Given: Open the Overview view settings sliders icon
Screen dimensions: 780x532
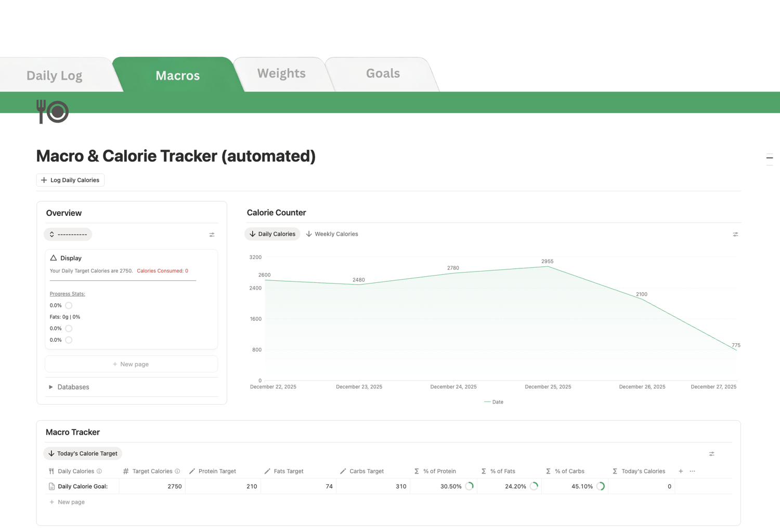Looking at the screenshot, I should pyautogui.click(x=212, y=235).
